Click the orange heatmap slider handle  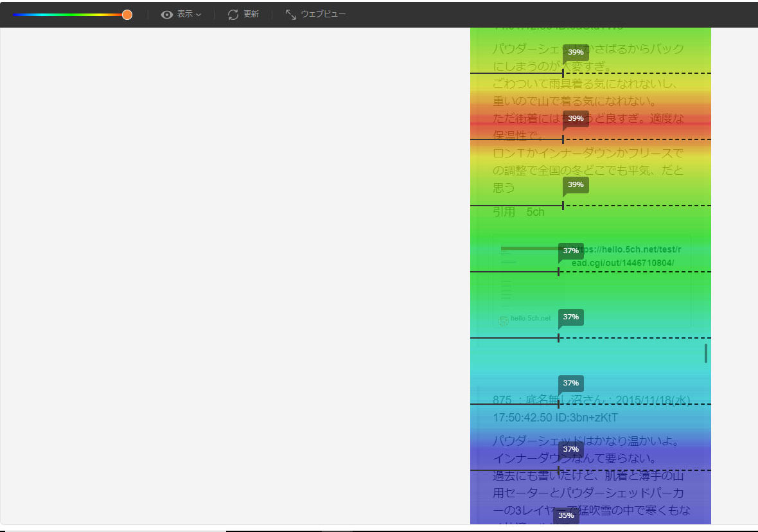pyautogui.click(x=127, y=15)
